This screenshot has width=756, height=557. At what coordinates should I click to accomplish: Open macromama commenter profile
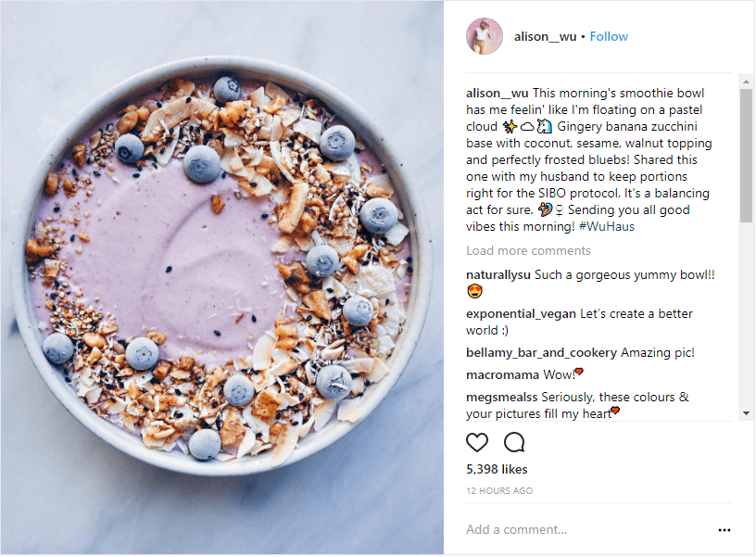point(502,375)
